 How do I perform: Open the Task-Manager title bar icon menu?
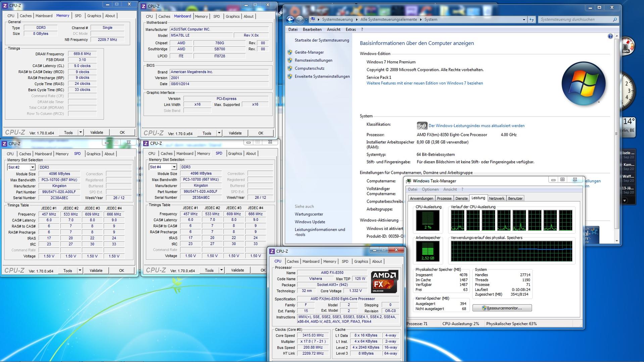(408, 181)
